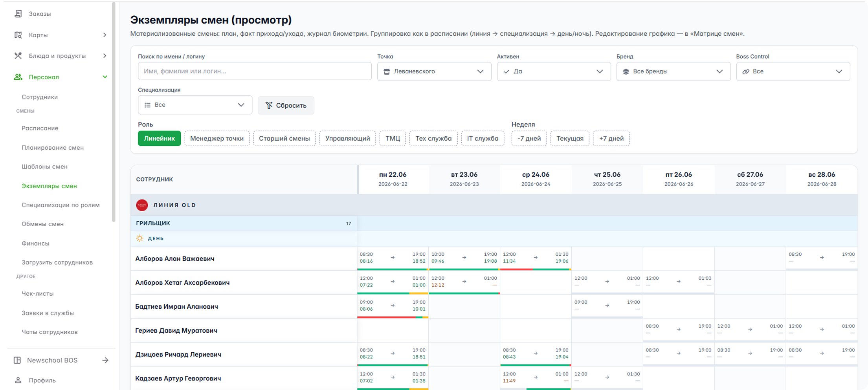This screenshot has height=390, width=868.
Task: Click the Заказы receipt icon
Action: (x=18, y=14)
